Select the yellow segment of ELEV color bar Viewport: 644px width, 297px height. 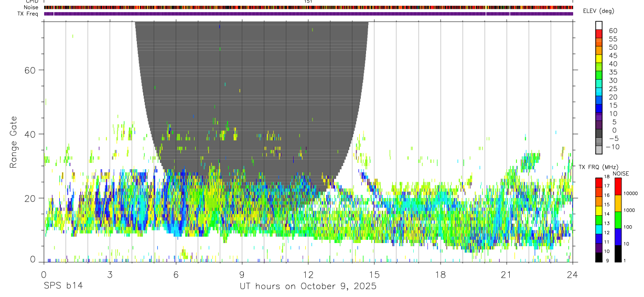(599, 59)
